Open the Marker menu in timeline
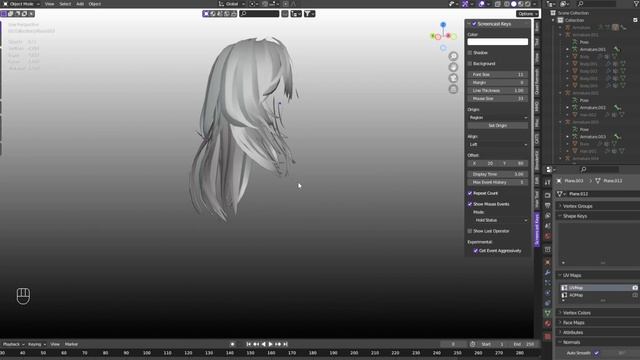The width and height of the screenshot is (640, 360). 71,344
